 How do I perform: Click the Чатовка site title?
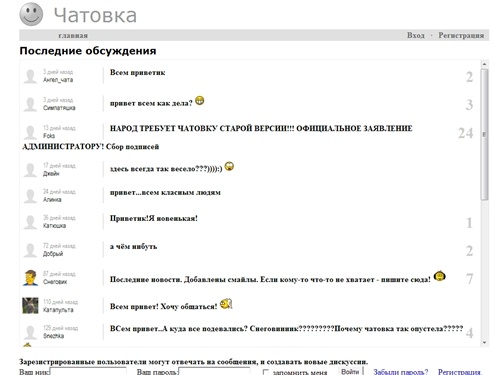pos(95,15)
